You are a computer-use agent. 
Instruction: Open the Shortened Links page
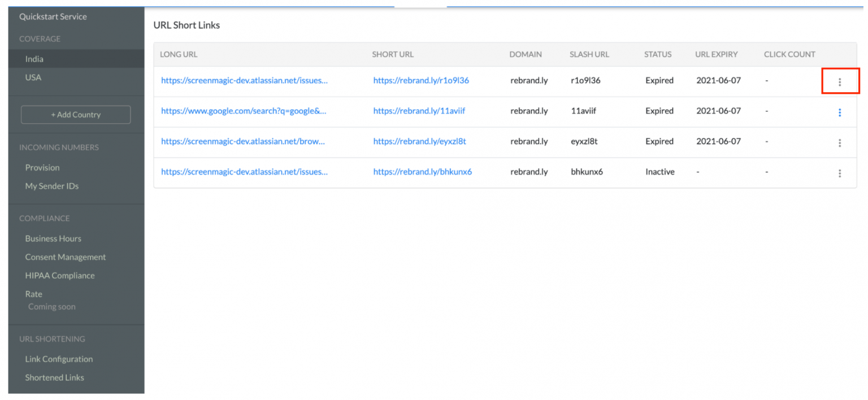[x=54, y=377]
